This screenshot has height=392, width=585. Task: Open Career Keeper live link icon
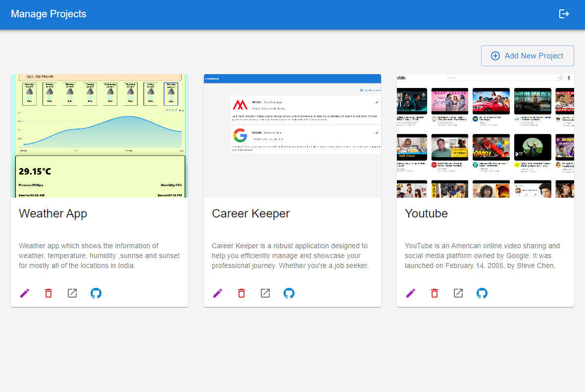coord(265,293)
